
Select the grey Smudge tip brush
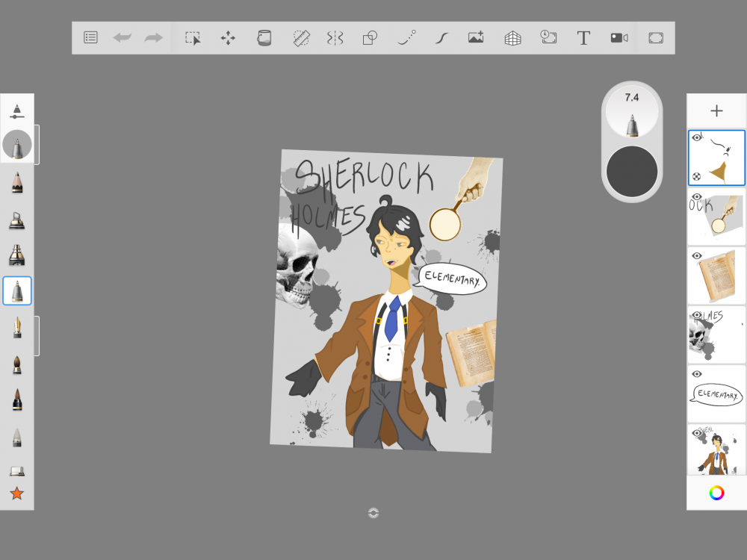pos(17,438)
